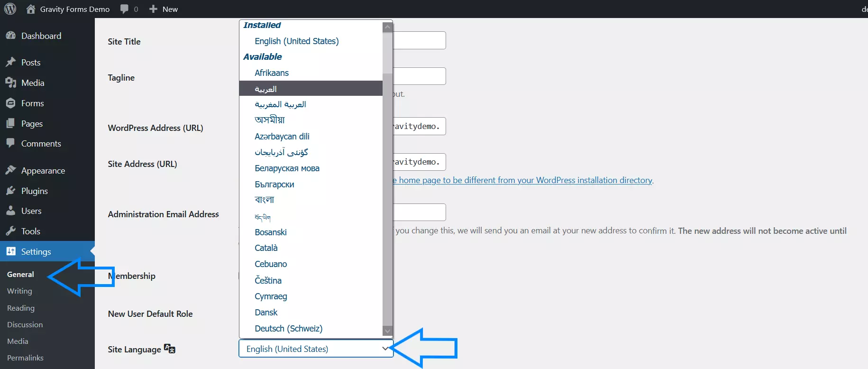
Task: Choose Deutsch (Schweiz) in language list
Action: click(x=288, y=329)
